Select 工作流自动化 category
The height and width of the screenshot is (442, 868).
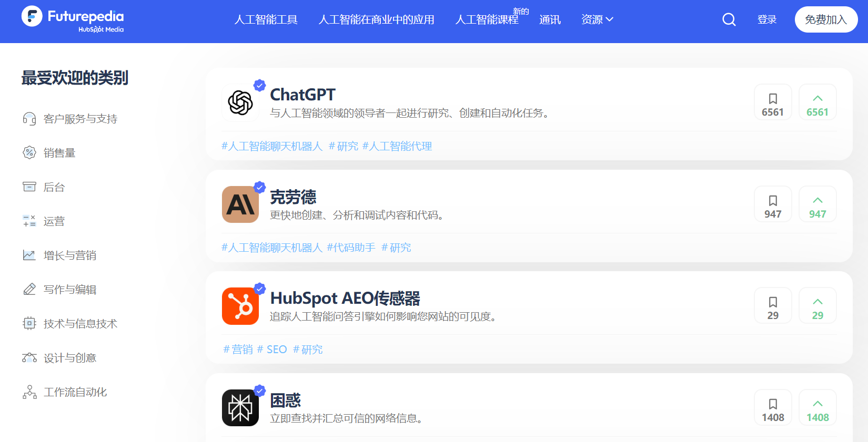[x=75, y=392]
